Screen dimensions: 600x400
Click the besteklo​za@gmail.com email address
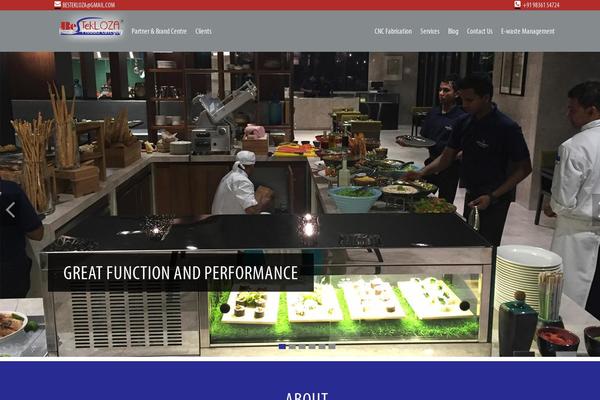tap(88, 5)
